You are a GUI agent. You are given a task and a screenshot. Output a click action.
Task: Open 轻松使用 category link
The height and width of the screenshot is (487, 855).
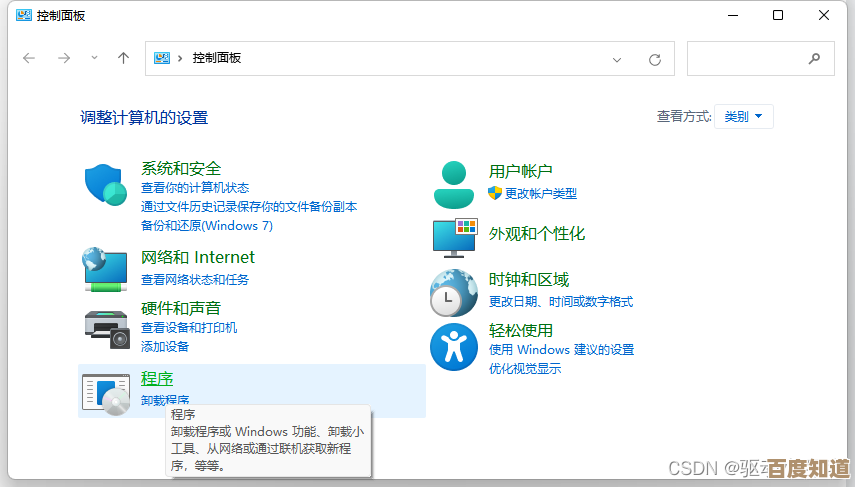pos(521,330)
